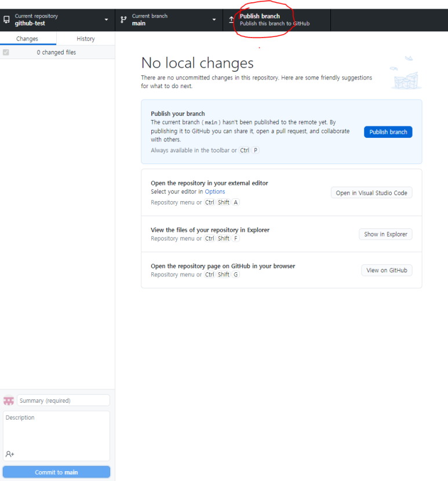Click the upload arrow icon for Publish branch
Image resolution: width=448 pixels, height=481 pixels.
point(231,20)
